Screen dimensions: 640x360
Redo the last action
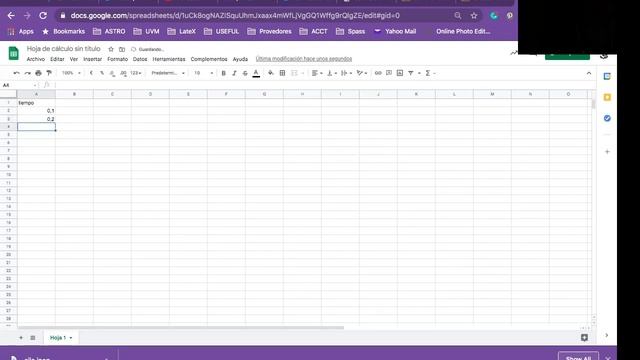[27, 73]
